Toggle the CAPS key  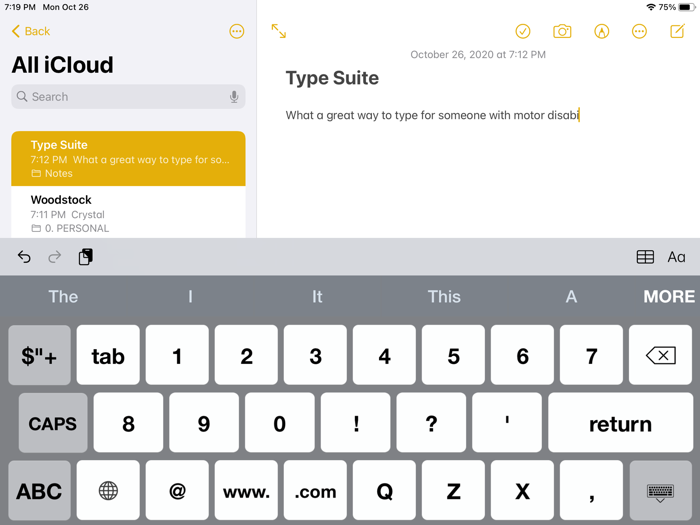pos(53,423)
